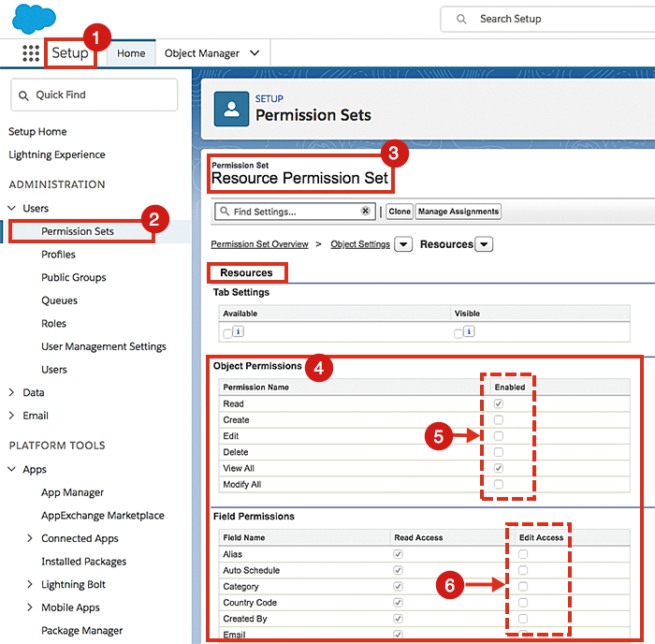The height and width of the screenshot is (644, 655).
Task: Open Queues in the sidebar
Action: coord(59,300)
